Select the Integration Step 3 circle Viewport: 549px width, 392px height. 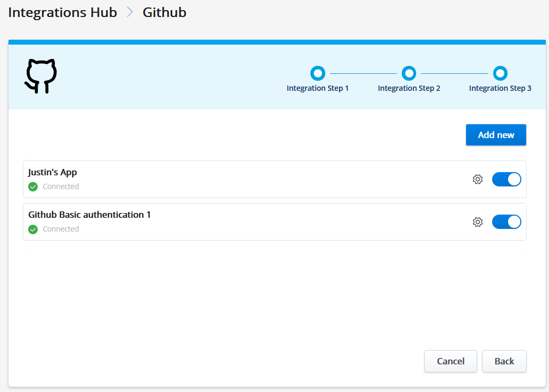tap(500, 73)
